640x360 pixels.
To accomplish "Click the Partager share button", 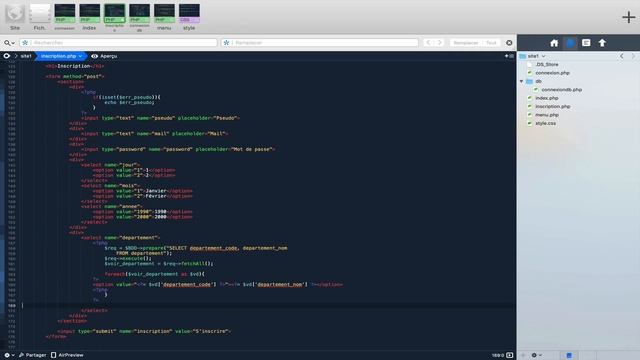I will pyautogui.click(x=33, y=355).
